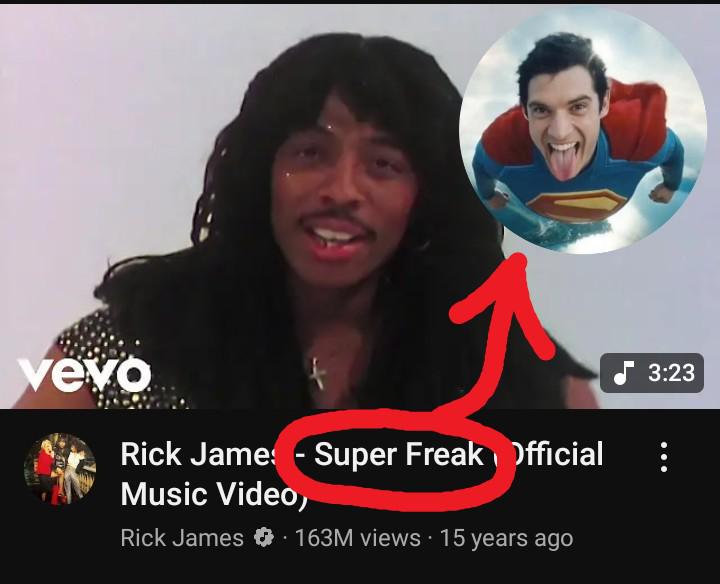The image size is (720, 584).
Task: Click the vevo logo watermark
Action: (84, 374)
